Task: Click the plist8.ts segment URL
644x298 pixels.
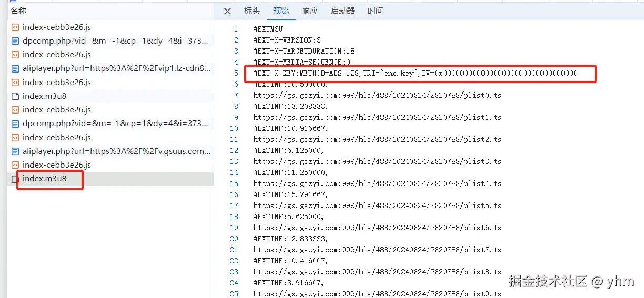Action: 377,272
